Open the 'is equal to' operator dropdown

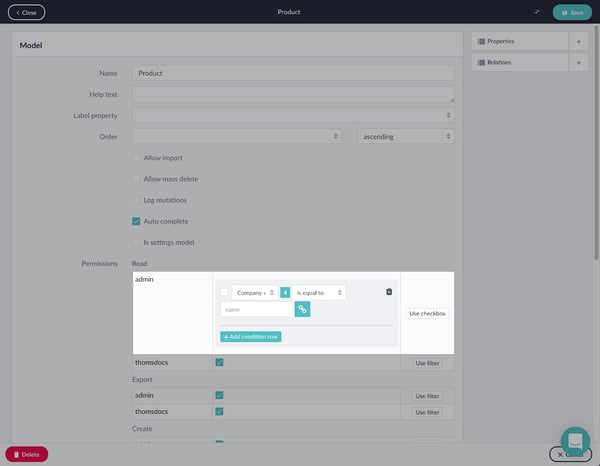click(x=319, y=292)
